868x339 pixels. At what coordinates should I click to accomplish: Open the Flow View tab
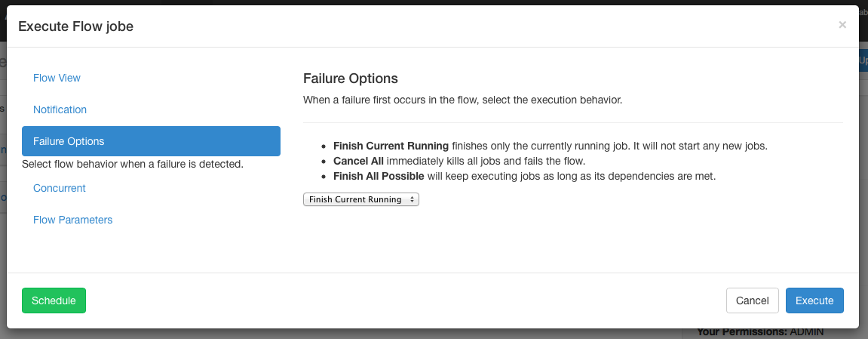point(57,78)
